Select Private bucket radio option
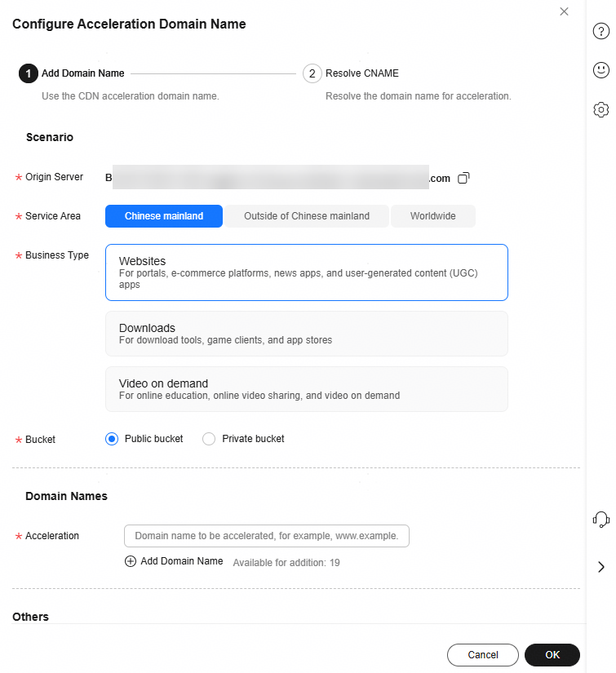Image resolution: width=616 pixels, height=673 pixels. click(x=209, y=439)
